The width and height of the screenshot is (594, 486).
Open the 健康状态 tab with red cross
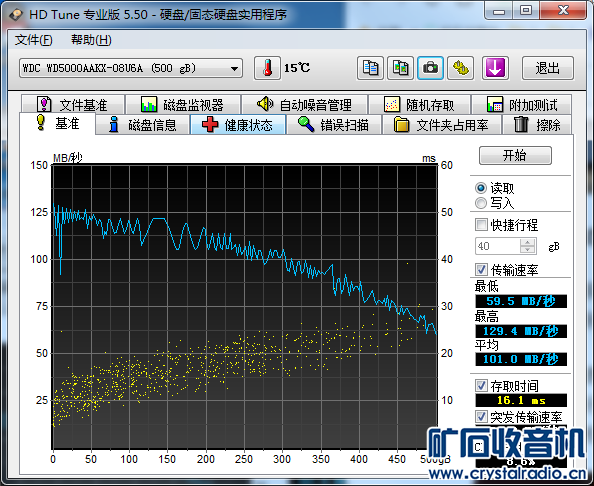point(238,125)
